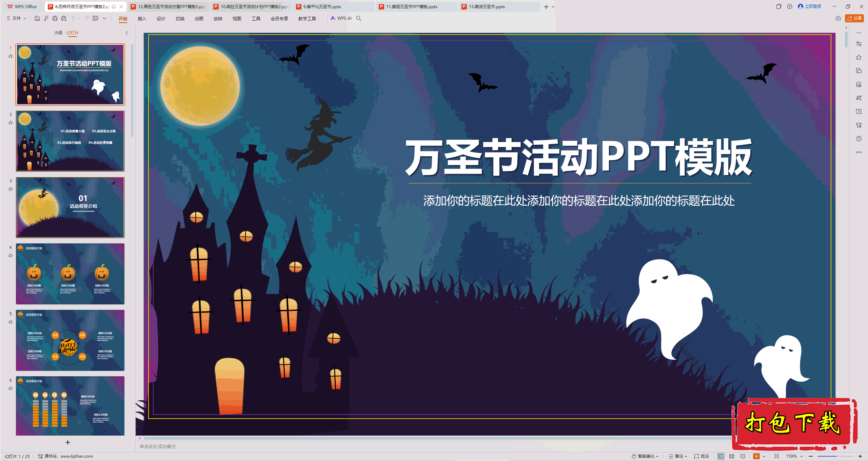Select the 开始 ribbon tab
Viewport: 868px width, 461px height.
pos(123,19)
